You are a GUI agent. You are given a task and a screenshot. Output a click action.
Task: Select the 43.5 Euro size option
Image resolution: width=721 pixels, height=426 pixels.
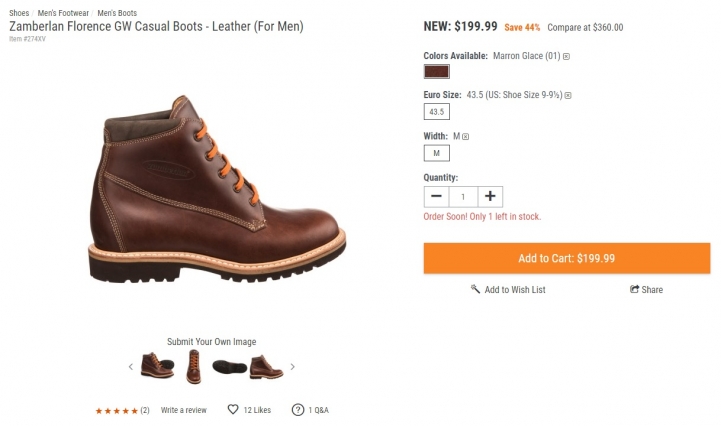click(437, 112)
